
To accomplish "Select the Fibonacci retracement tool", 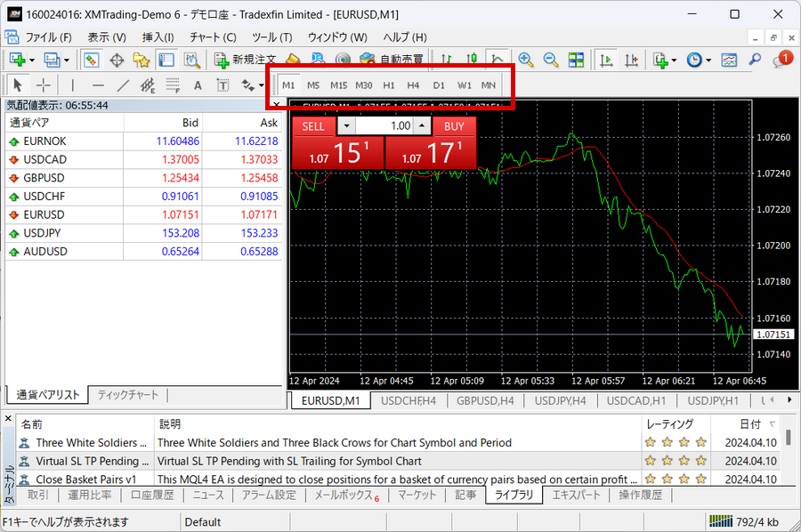I will coord(174,85).
